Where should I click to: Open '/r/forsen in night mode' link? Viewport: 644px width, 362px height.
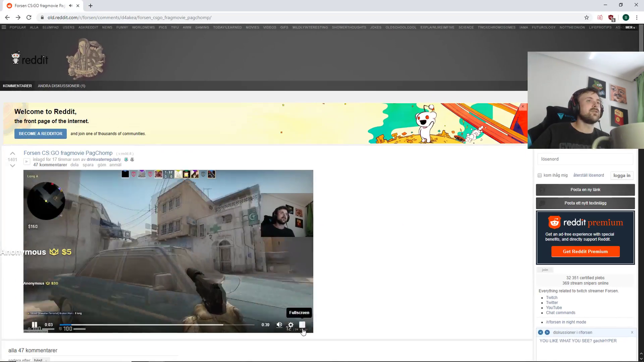566,322
